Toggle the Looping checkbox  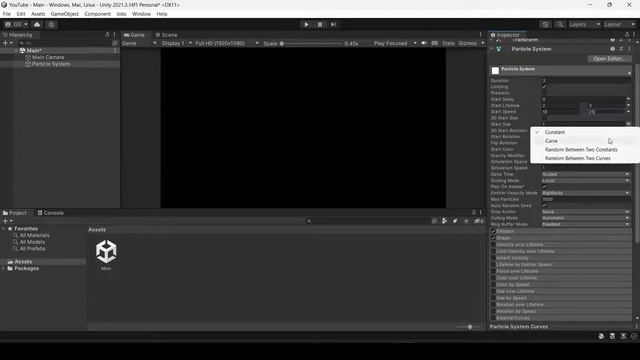click(544, 87)
